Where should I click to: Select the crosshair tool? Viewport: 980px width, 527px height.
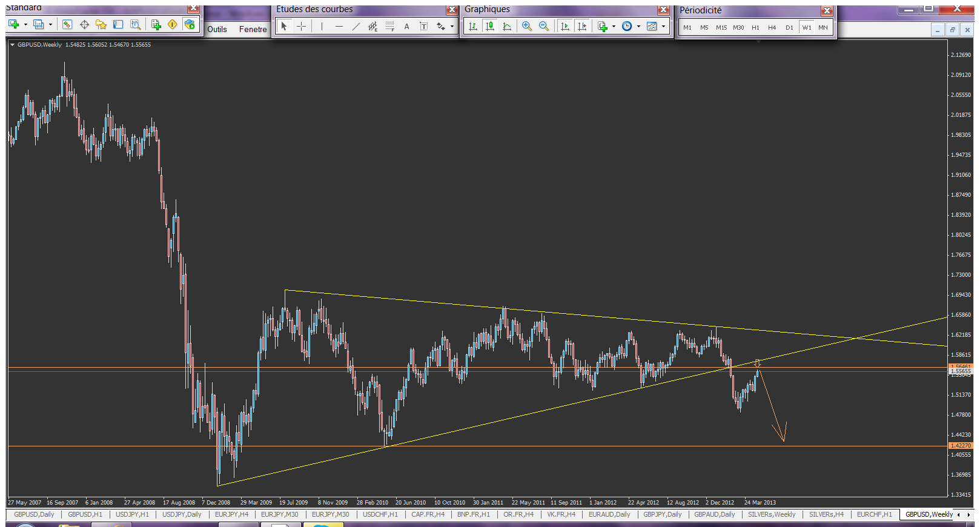point(301,26)
